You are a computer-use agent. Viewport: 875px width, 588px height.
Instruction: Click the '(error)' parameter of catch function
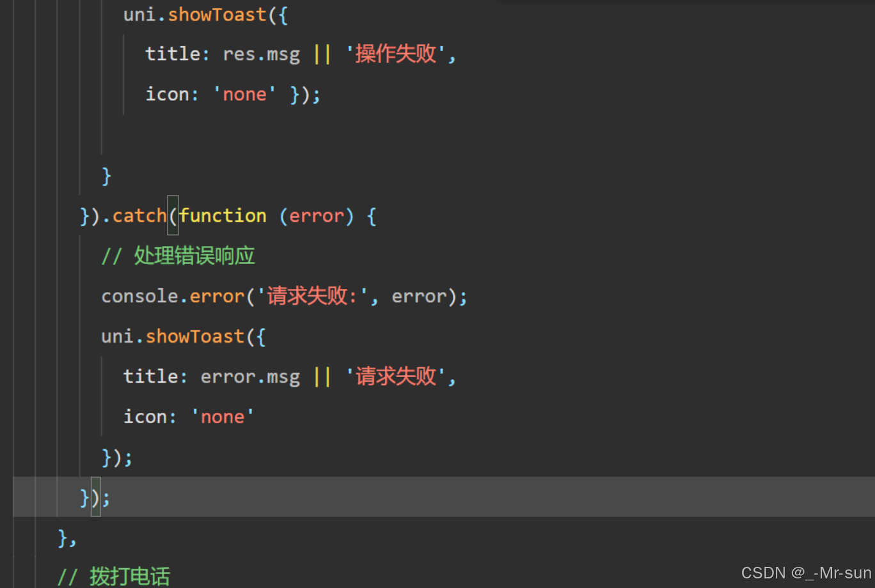[x=317, y=216]
